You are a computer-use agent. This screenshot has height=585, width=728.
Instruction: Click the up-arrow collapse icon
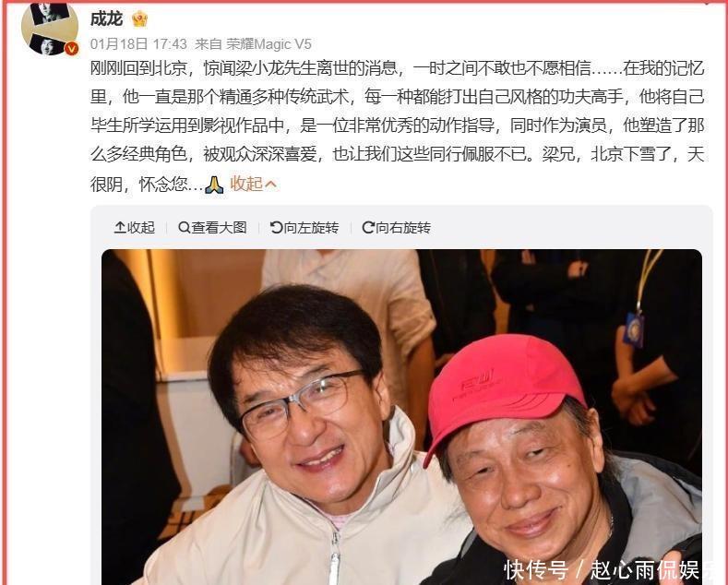[x=120, y=228]
